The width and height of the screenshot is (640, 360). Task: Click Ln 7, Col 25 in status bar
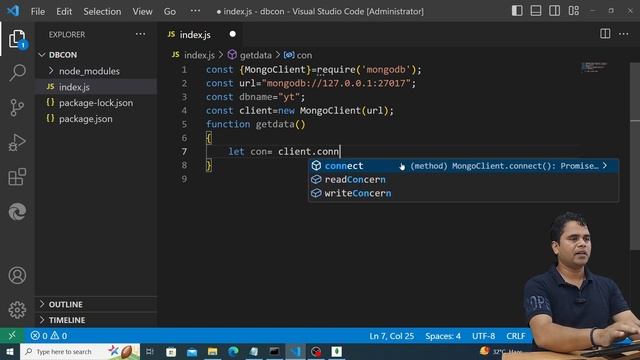[391, 336]
